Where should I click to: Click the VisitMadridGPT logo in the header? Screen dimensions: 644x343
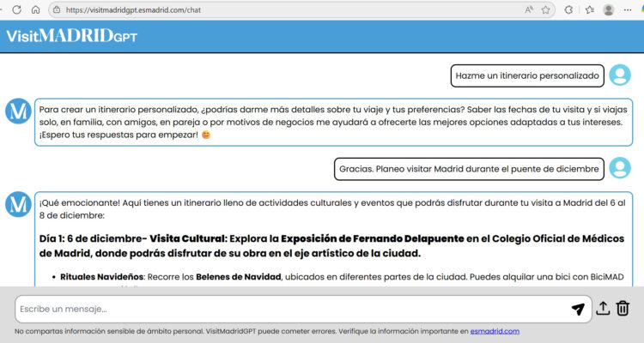71,36
